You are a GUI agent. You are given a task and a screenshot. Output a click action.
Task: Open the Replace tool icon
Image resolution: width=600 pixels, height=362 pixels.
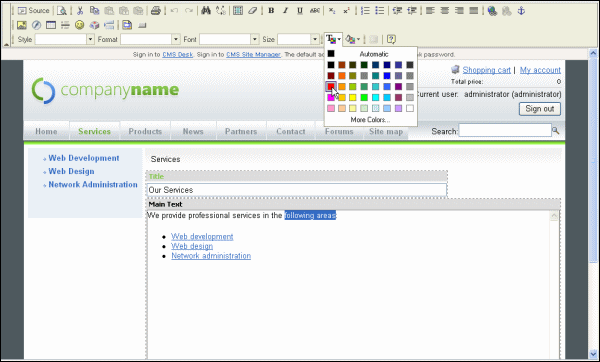[221, 11]
